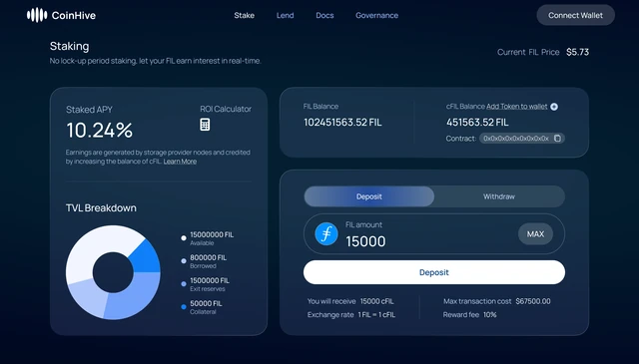Click the 451563.52 FIL cFIL balance value

(477, 123)
